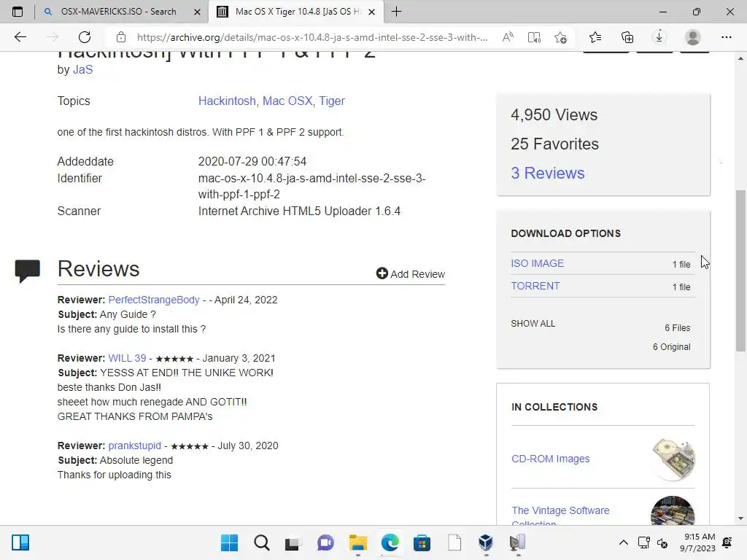Open File Explorer from the taskbar
The width and height of the screenshot is (747, 560).
357,542
